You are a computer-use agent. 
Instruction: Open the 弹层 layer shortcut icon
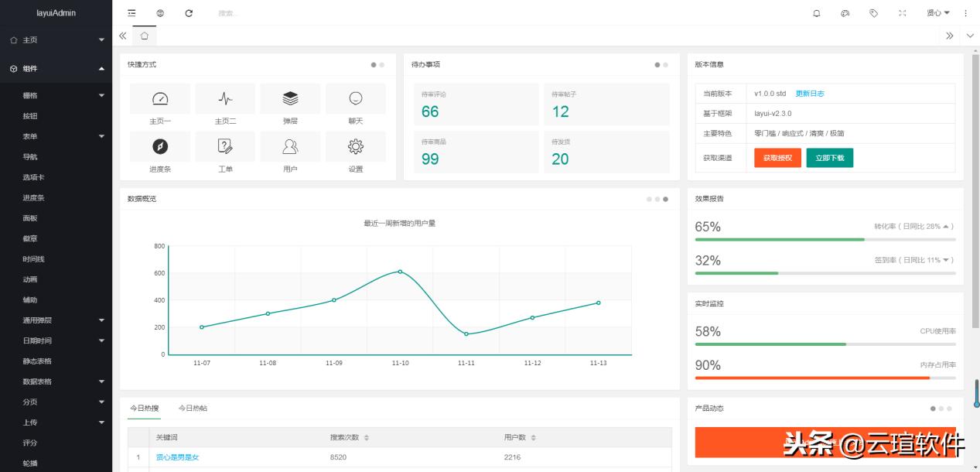pyautogui.click(x=290, y=98)
